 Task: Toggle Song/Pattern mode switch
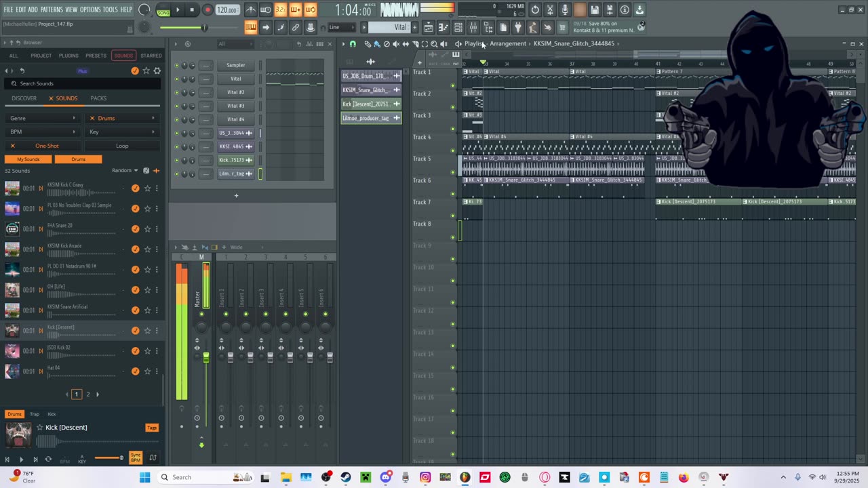tap(163, 10)
